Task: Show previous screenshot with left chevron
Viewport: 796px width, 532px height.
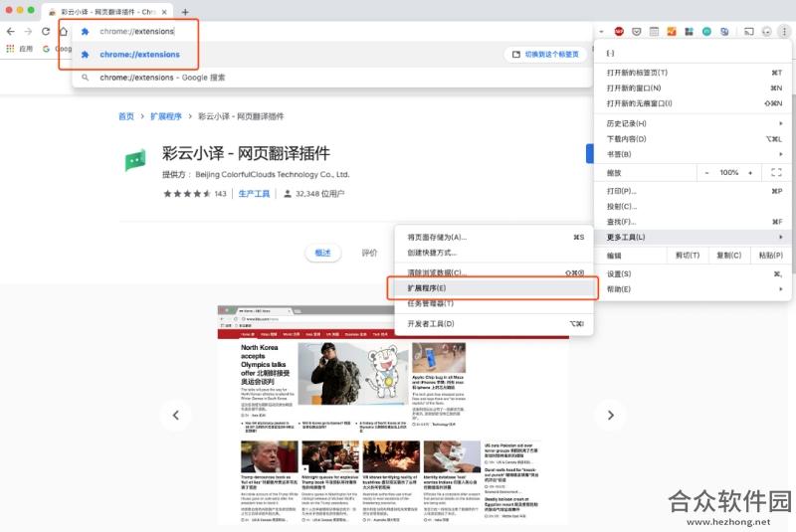Action: coord(176,416)
